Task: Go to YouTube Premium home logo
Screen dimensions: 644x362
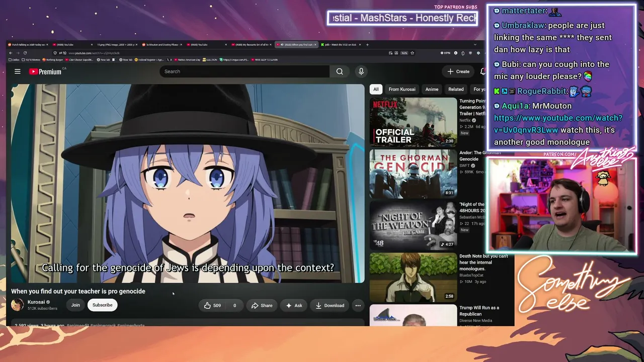Action: [x=45, y=71]
